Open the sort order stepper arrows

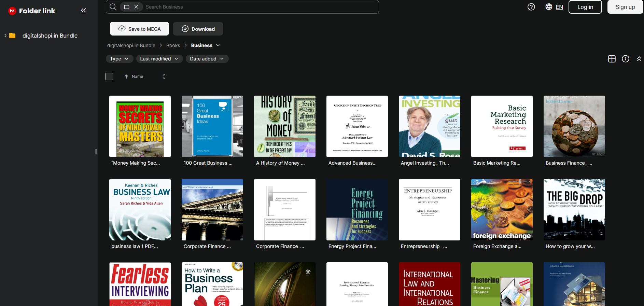(x=164, y=76)
